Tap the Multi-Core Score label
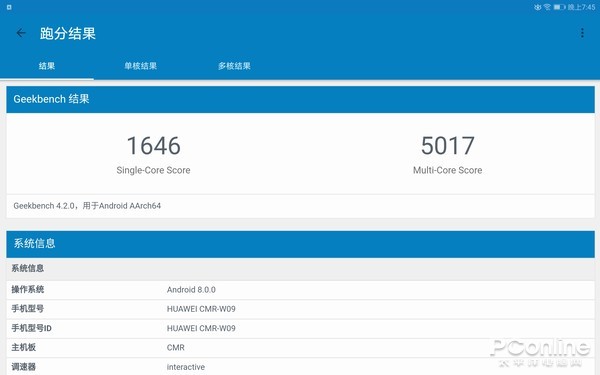This screenshot has height=375, width=600. point(448,170)
